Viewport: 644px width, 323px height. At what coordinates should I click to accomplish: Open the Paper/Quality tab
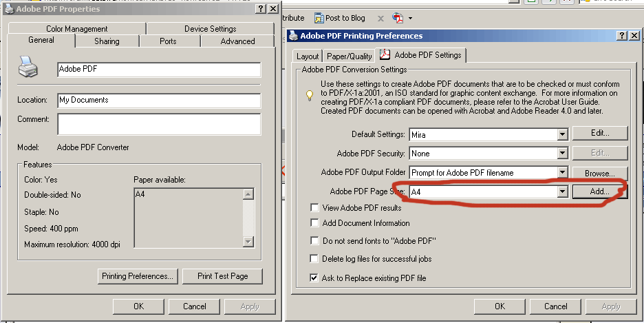[x=349, y=56]
